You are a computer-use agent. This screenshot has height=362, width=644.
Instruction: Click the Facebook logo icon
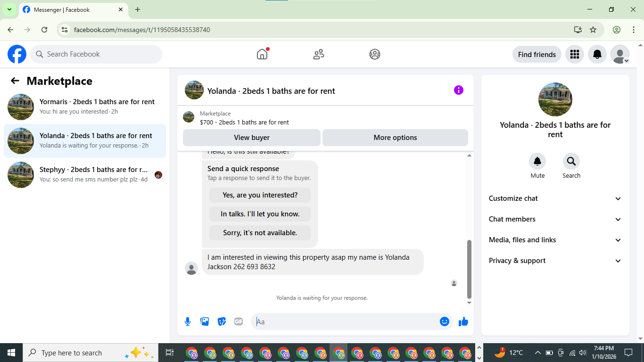coord(17,54)
